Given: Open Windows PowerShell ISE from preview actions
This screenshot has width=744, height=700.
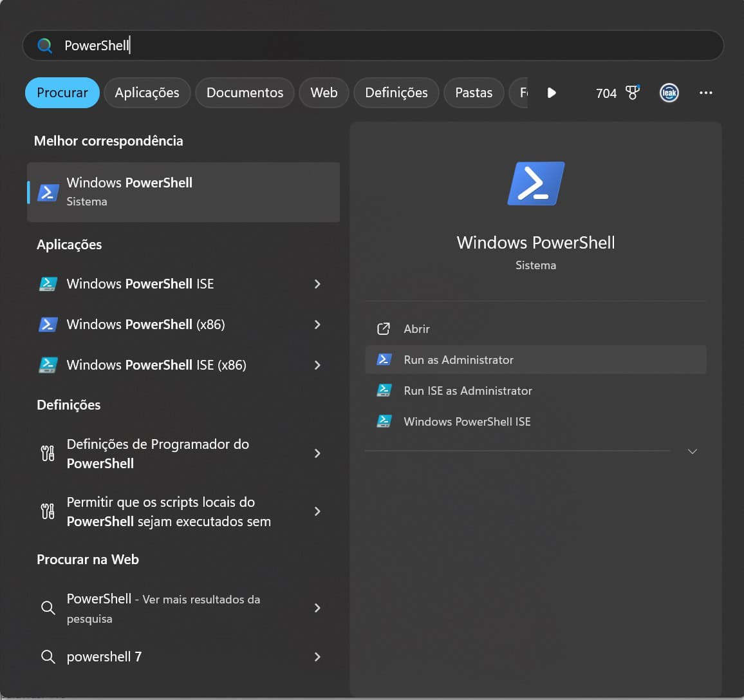Looking at the screenshot, I should click(x=467, y=422).
